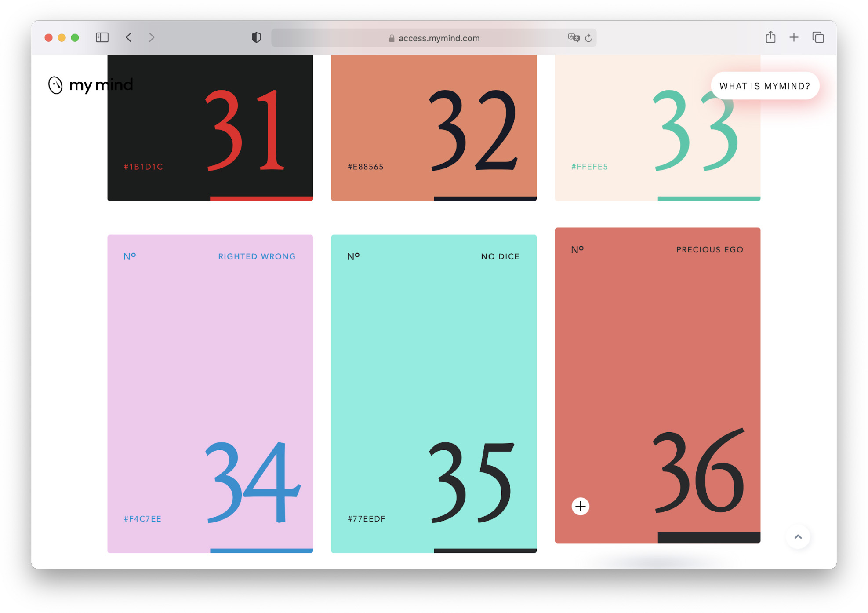
Task: Close the Safari window with red button
Action: point(49,38)
